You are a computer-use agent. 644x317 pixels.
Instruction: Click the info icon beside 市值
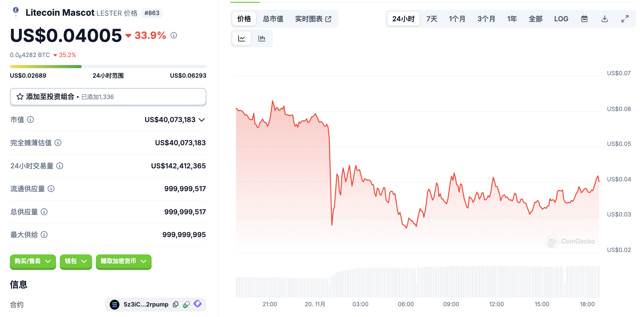click(x=30, y=120)
